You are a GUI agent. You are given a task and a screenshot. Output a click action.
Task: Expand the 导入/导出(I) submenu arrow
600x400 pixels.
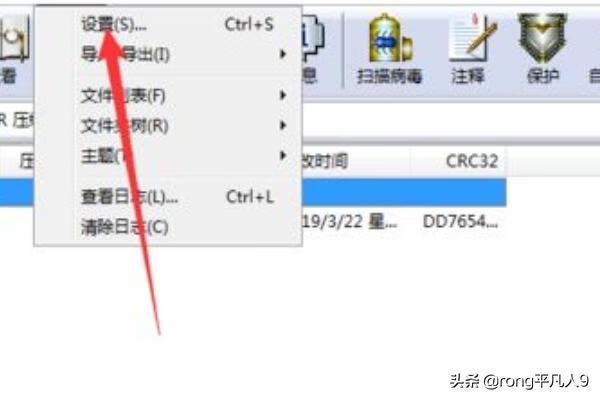point(283,54)
